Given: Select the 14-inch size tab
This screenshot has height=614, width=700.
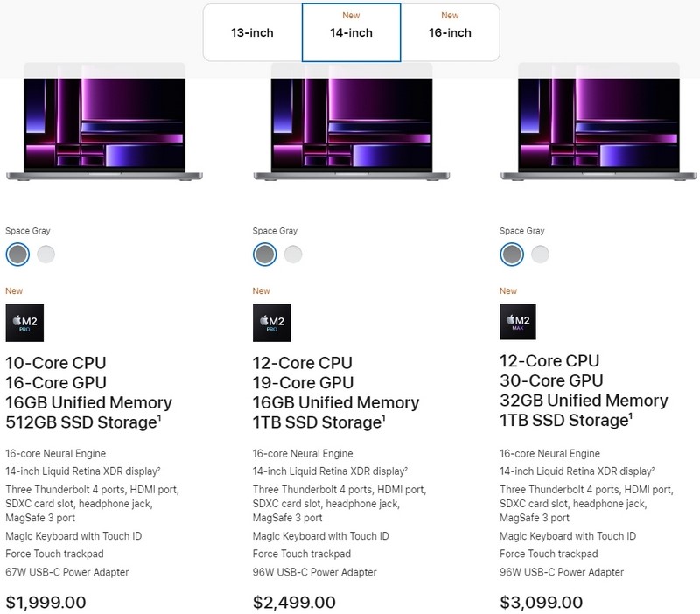Looking at the screenshot, I should click(351, 33).
